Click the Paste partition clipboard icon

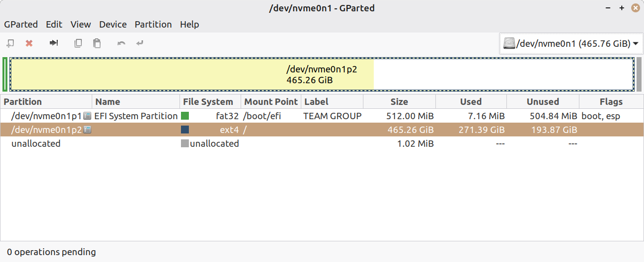97,43
